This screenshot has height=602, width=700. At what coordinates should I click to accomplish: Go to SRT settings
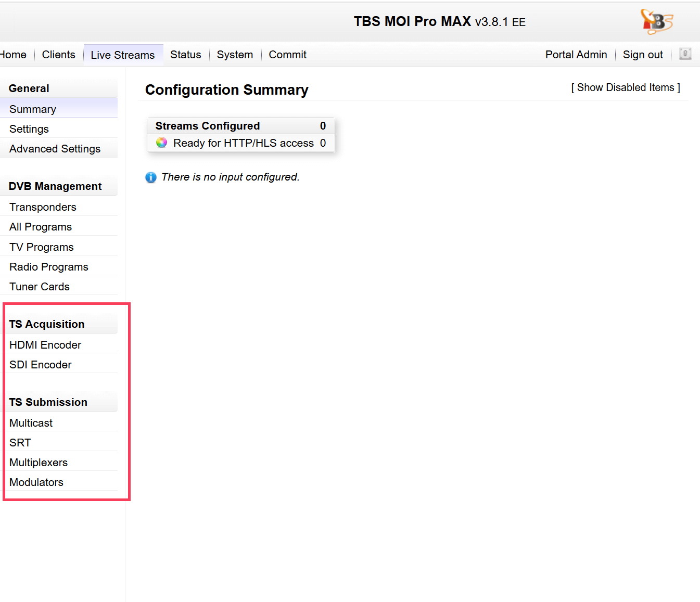point(20,443)
